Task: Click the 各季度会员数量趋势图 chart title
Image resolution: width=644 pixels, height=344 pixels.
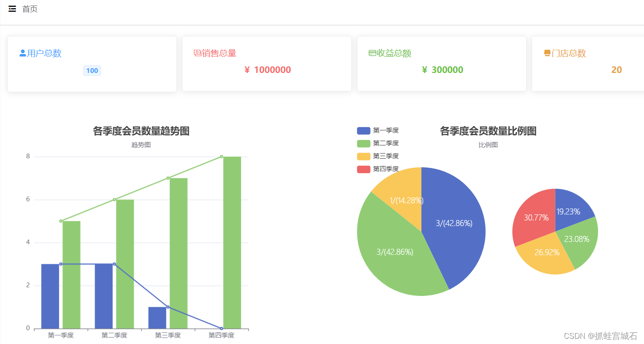Action: [x=141, y=131]
